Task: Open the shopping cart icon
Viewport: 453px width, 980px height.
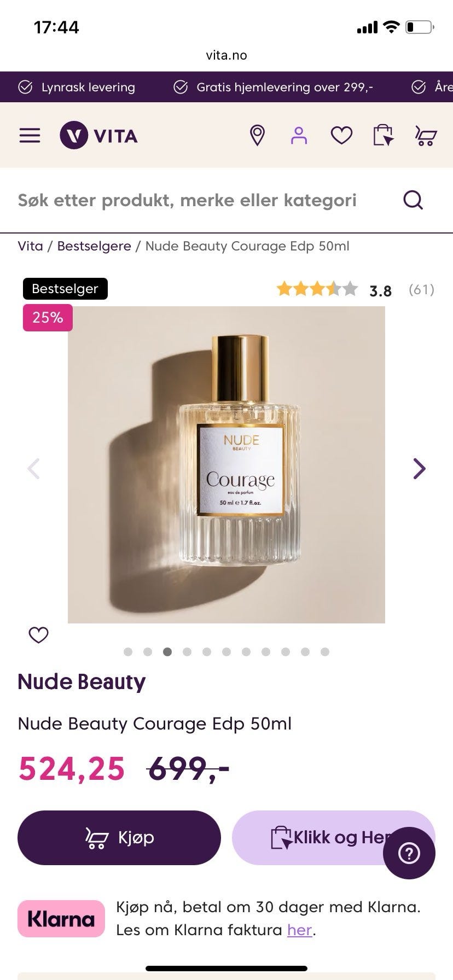Action: 426,136
